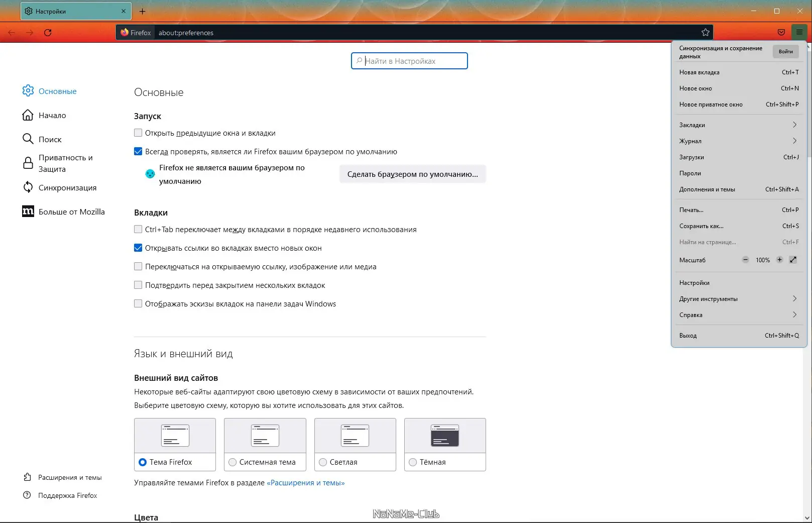This screenshot has height=523, width=812.
Task: Open Загрузки from the menu
Action: [x=739, y=157]
